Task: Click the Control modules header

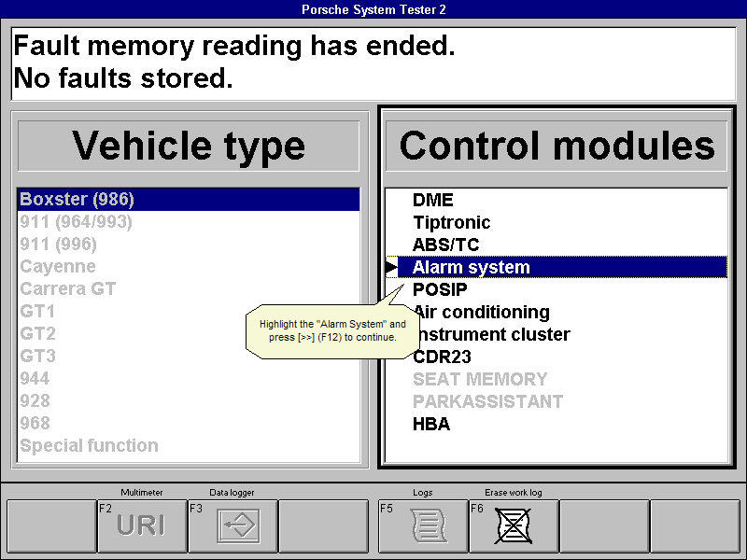Action: tap(557, 146)
